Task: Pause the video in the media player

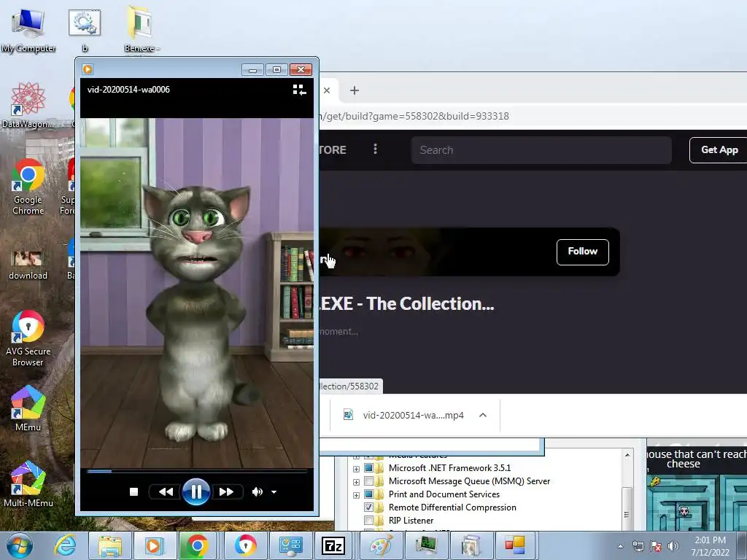Action: pyautogui.click(x=196, y=491)
